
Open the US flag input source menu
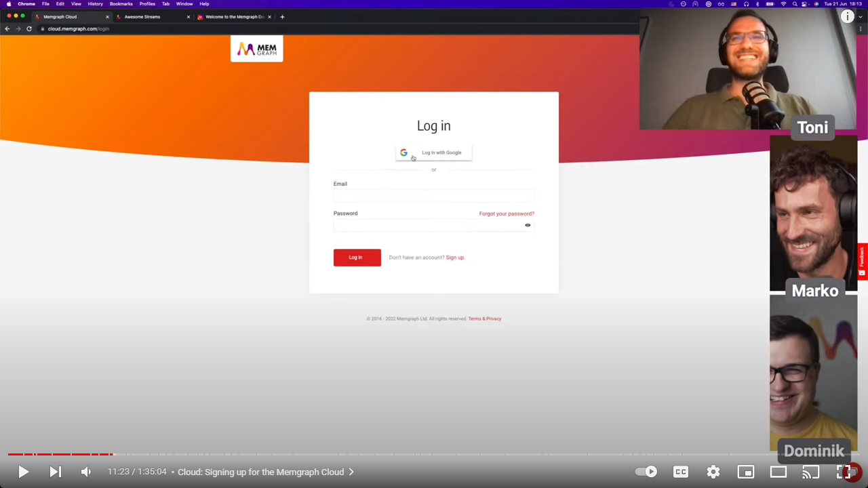pyautogui.click(x=734, y=4)
